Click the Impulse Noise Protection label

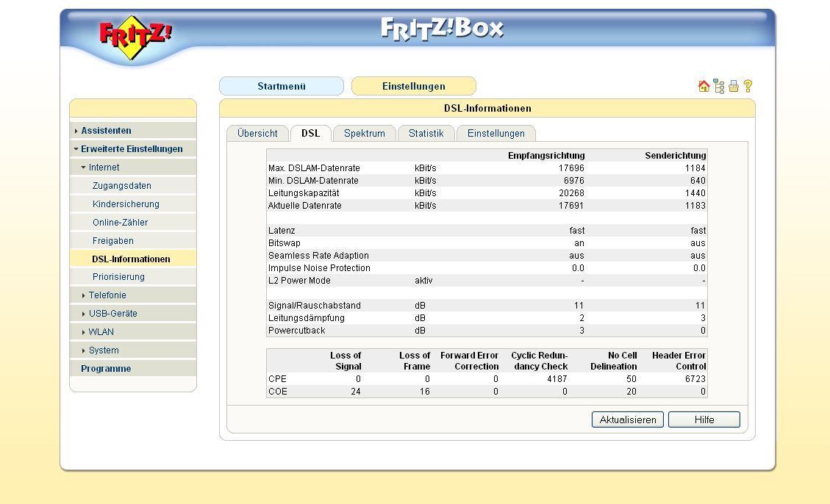coord(319,268)
